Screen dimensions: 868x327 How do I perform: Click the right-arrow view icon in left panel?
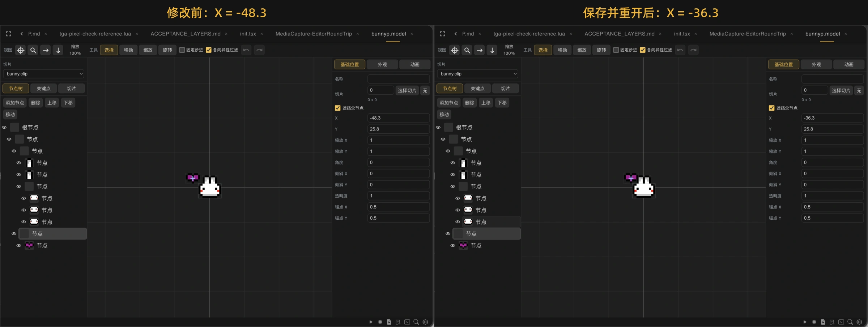click(46, 50)
